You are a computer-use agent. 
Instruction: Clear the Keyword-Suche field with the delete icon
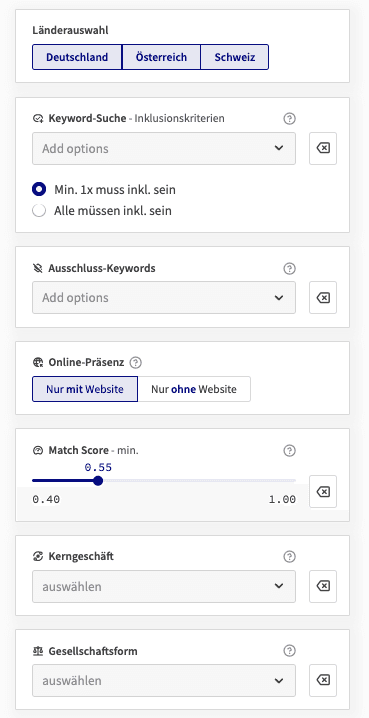323,148
